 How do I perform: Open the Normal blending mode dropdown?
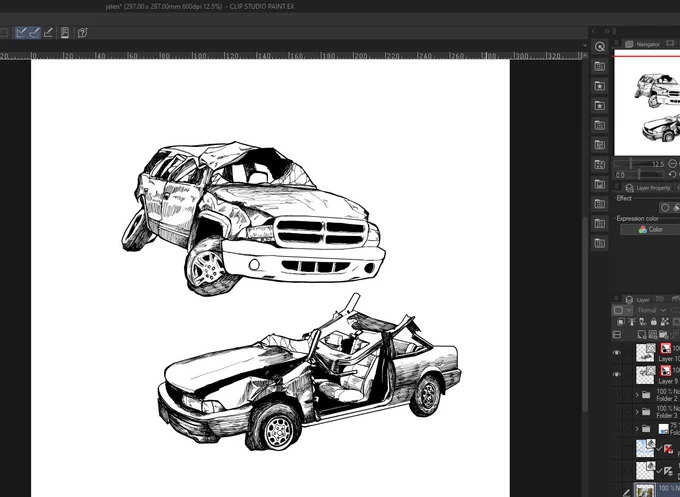pyautogui.click(x=650, y=310)
